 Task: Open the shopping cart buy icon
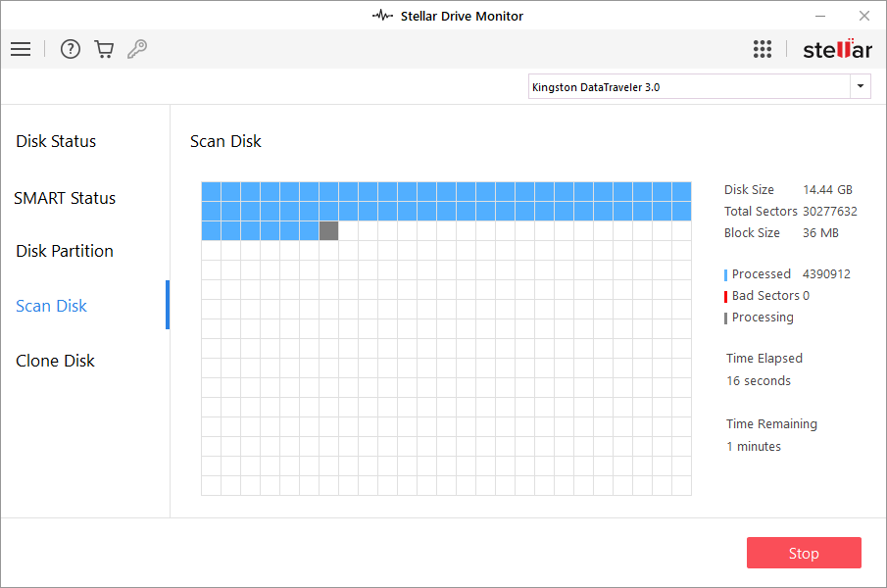click(x=104, y=49)
